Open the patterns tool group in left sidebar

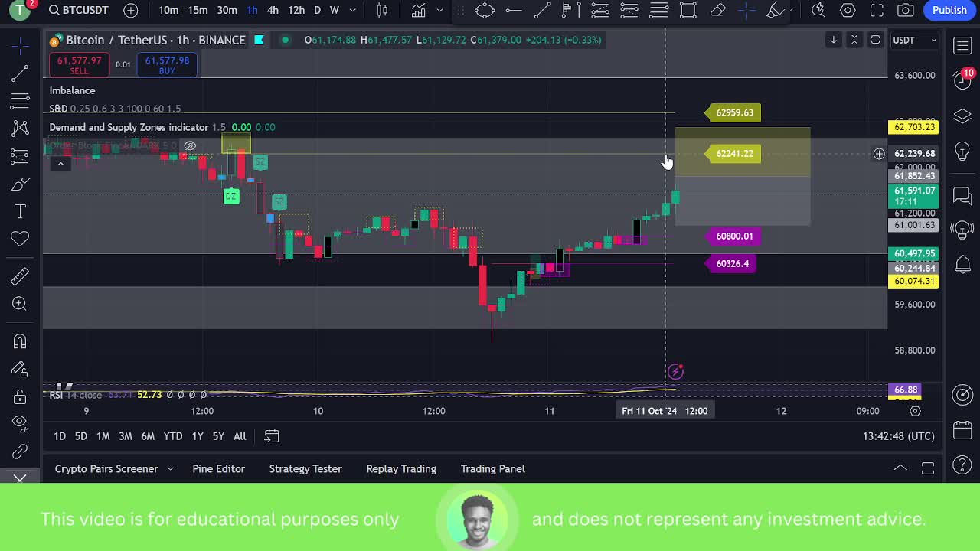pyautogui.click(x=20, y=129)
